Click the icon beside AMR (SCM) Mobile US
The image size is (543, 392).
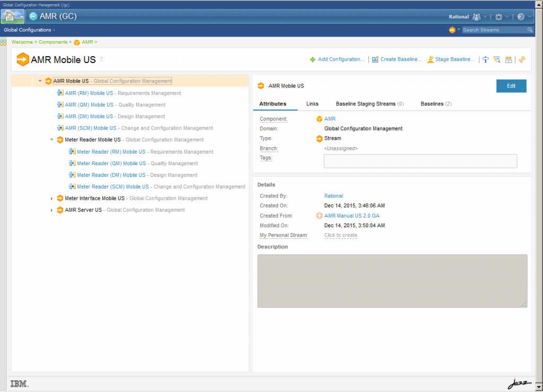(60, 128)
